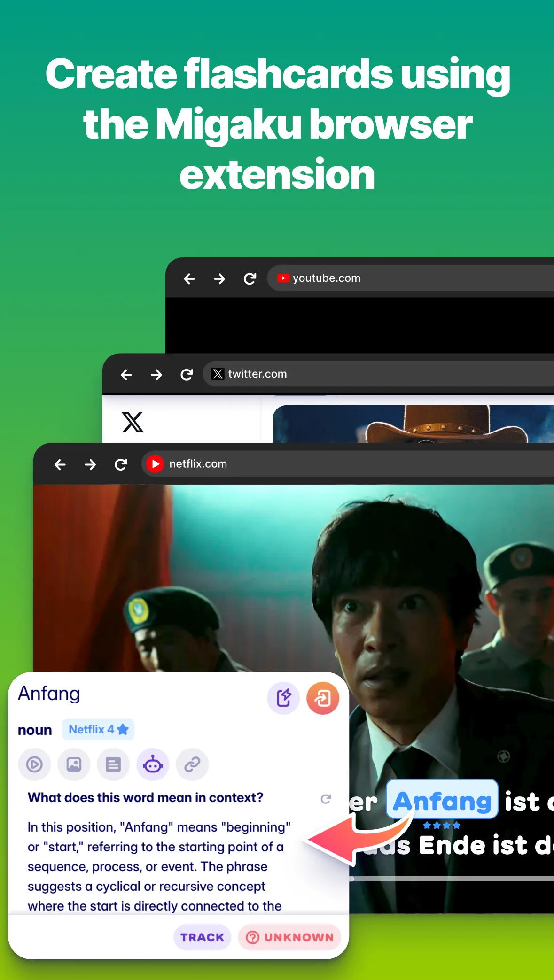Click the link chain icon in popup
554x980 pixels.
point(192,764)
